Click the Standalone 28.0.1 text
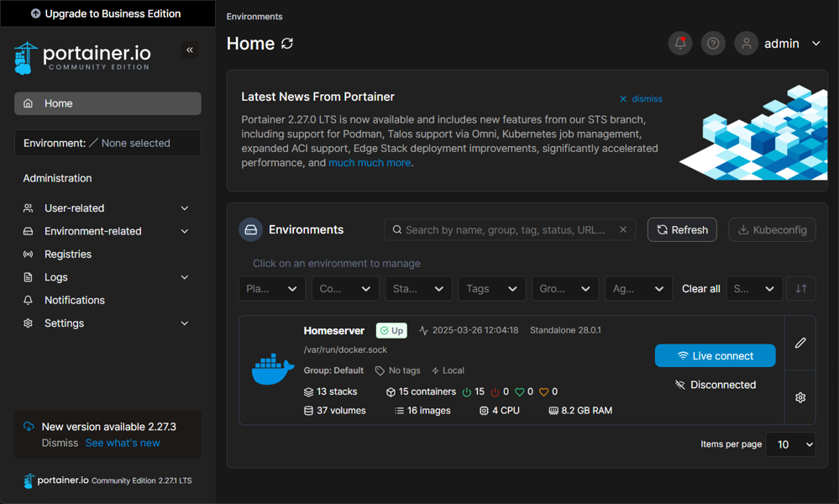 (x=565, y=330)
